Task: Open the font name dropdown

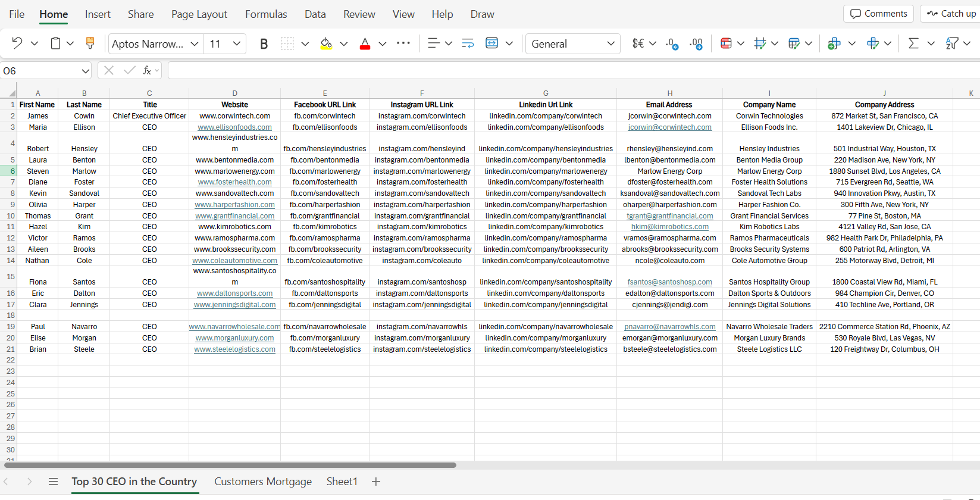Action: click(194, 43)
